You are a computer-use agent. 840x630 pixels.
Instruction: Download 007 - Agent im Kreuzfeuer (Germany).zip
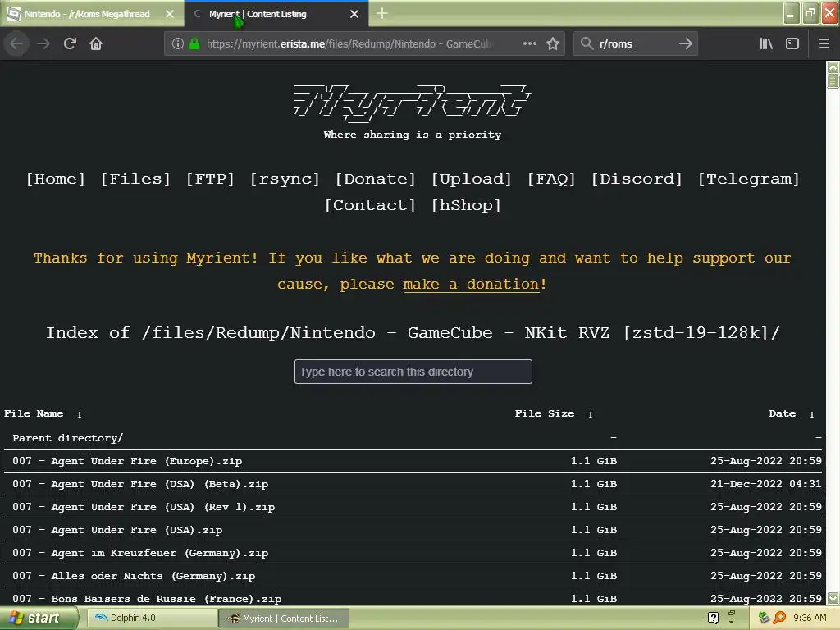tap(140, 553)
